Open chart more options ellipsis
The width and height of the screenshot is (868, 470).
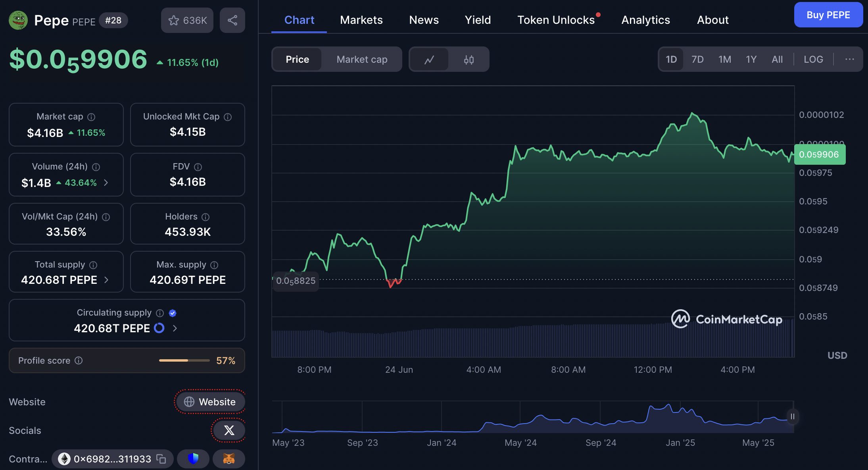point(849,59)
